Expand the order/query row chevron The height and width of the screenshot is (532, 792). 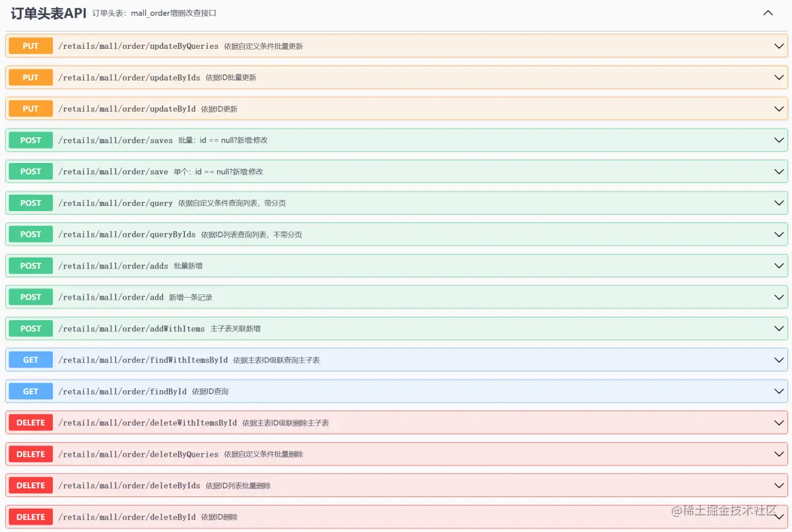coord(779,203)
